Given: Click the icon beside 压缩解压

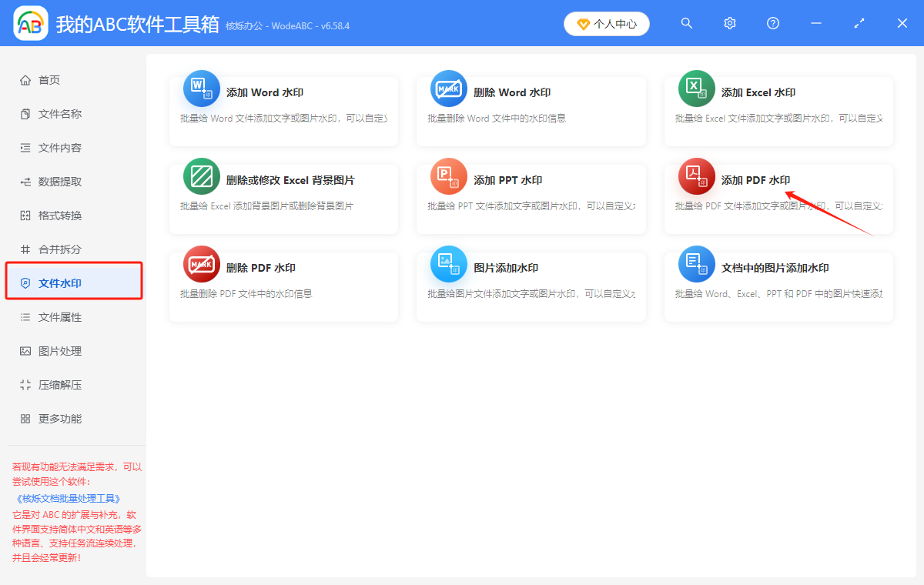Looking at the screenshot, I should [25, 385].
